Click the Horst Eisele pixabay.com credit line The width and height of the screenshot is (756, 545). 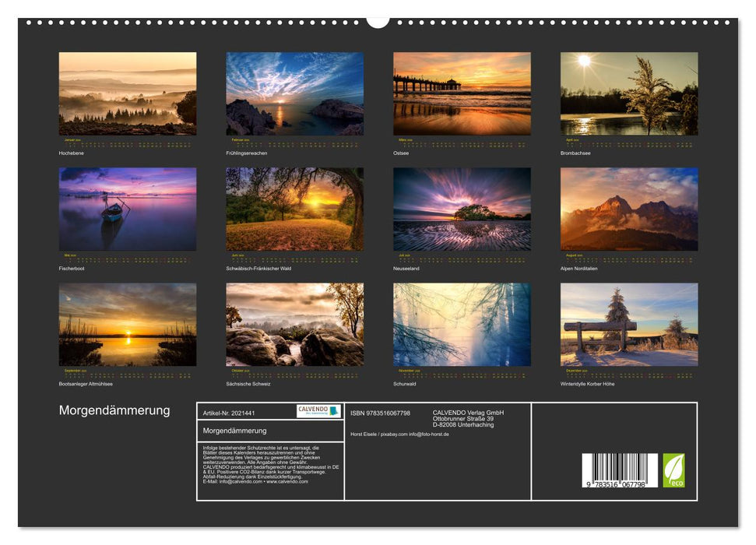[x=399, y=434]
